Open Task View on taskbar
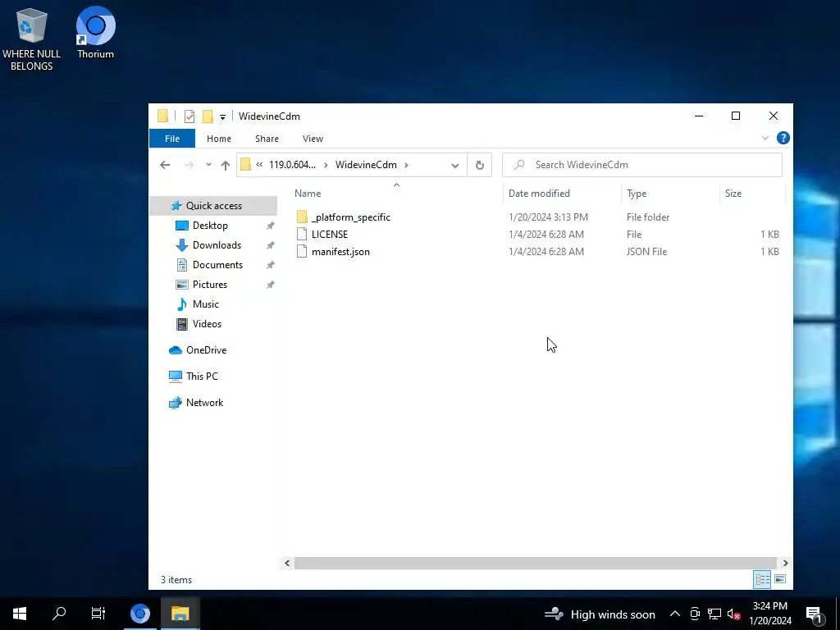 point(98,614)
